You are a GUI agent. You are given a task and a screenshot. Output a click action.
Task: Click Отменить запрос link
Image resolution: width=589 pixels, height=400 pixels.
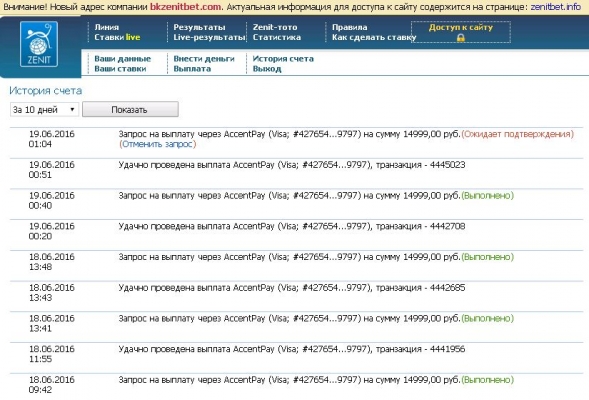point(157,144)
